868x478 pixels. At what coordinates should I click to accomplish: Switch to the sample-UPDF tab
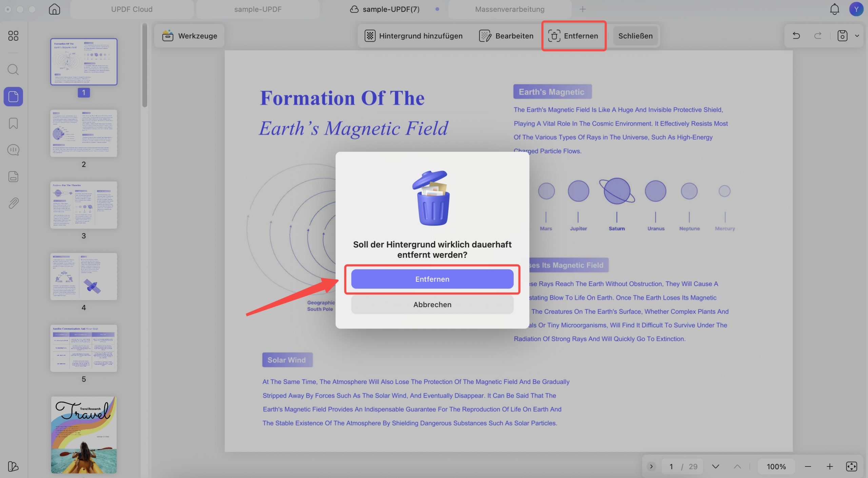(258, 9)
